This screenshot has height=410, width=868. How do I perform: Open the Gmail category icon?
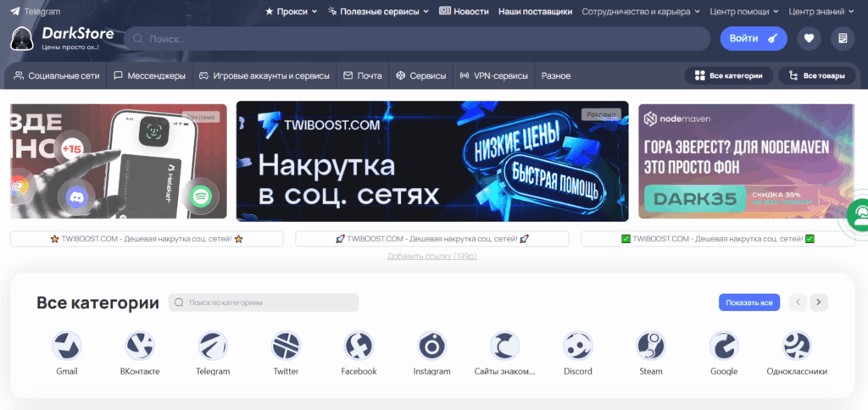(x=66, y=346)
